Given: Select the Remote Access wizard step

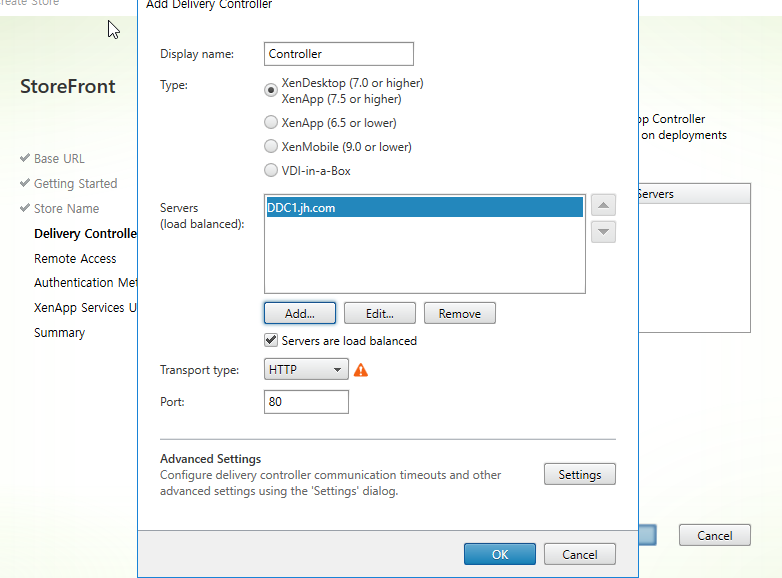Looking at the screenshot, I should [75, 258].
